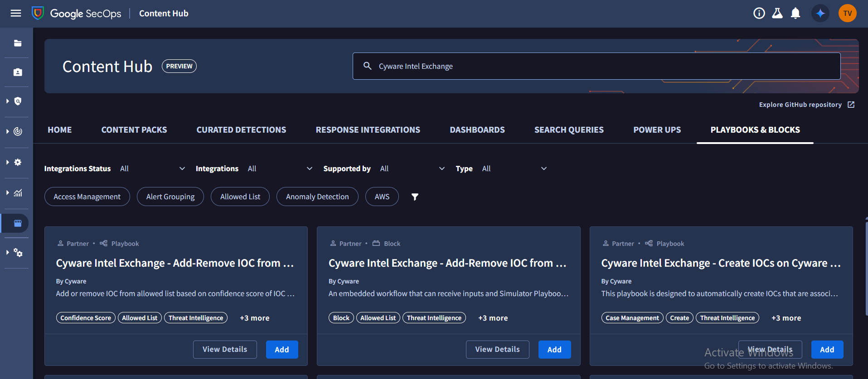Open the labs flask icon
868x379 pixels.
click(777, 14)
